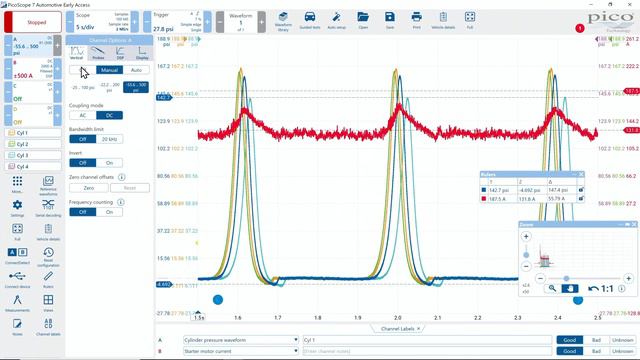The height and width of the screenshot is (360, 640).
Task: Select the hand pan tool in Zoom panel
Action: [570, 288]
